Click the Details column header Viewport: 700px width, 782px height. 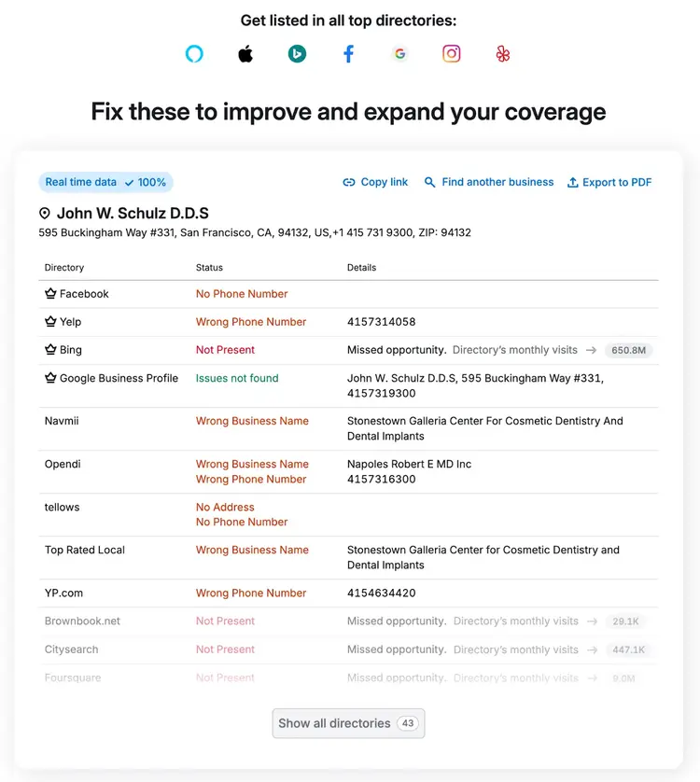362,268
